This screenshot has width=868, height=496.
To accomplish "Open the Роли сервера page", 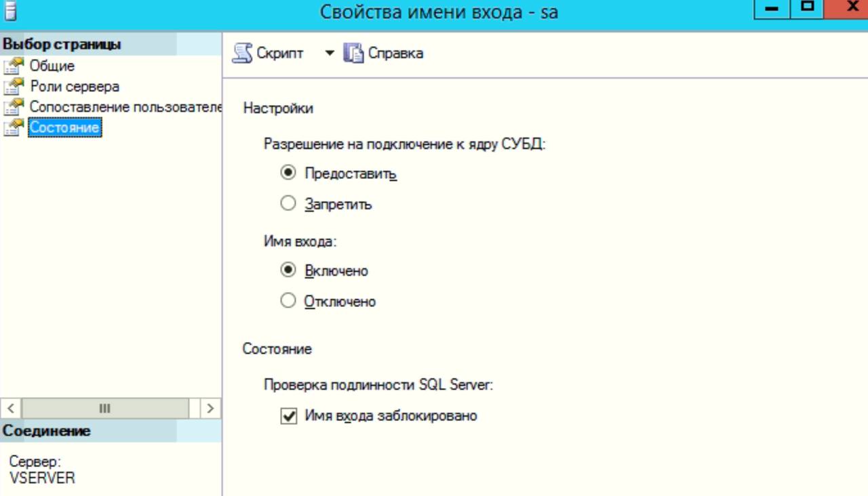I will click(75, 87).
